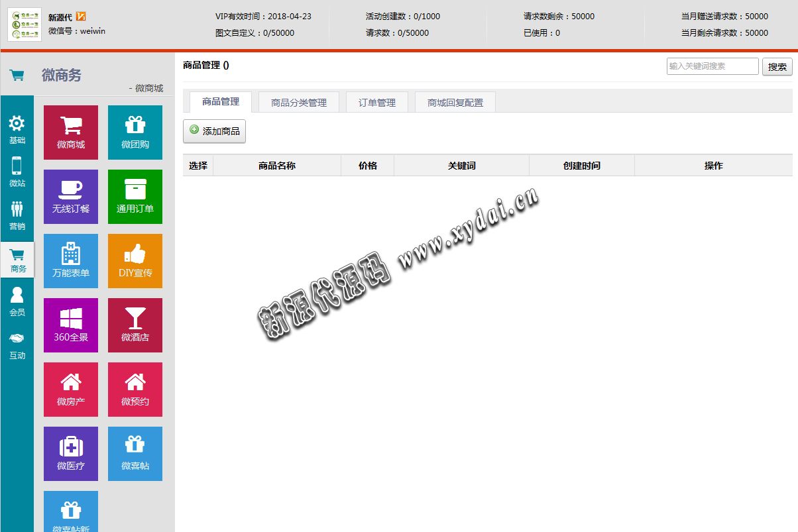The width and height of the screenshot is (798, 532).
Task: Select 商务 cart in the sidebar
Action: (17, 260)
